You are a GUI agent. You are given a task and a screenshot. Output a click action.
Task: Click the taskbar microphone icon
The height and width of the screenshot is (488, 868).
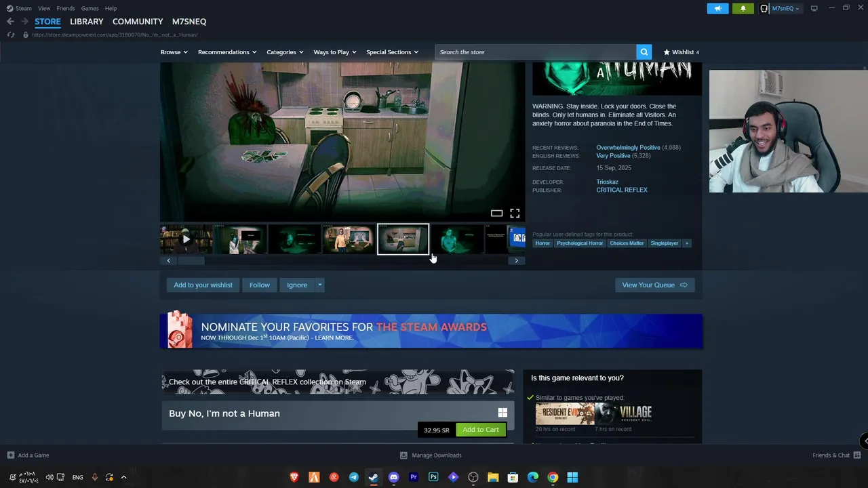(94, 477)
